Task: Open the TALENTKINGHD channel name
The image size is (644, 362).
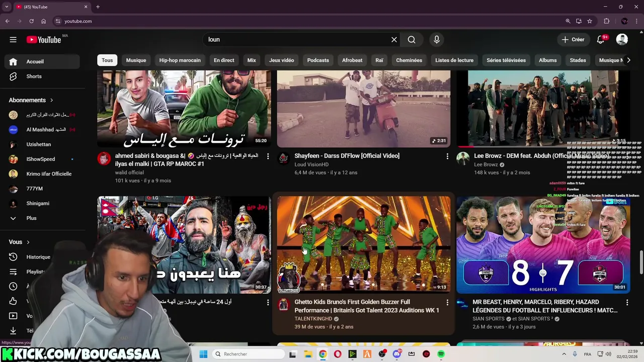Action: pyautogui.click(x=313, y=319)
